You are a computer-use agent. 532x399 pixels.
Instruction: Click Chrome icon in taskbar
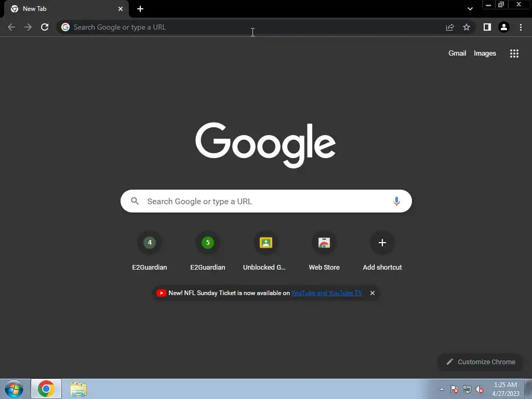coord(46,389)
